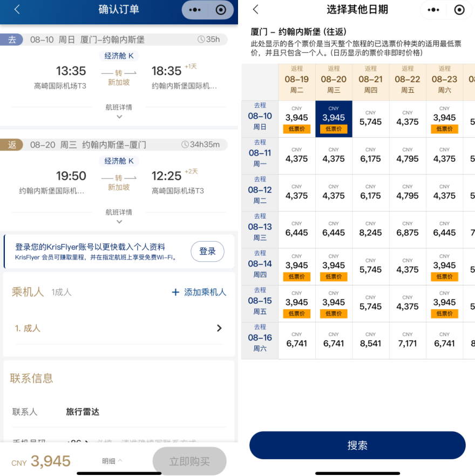Open the 1. 成人 passenger details row

click(119, 328)
